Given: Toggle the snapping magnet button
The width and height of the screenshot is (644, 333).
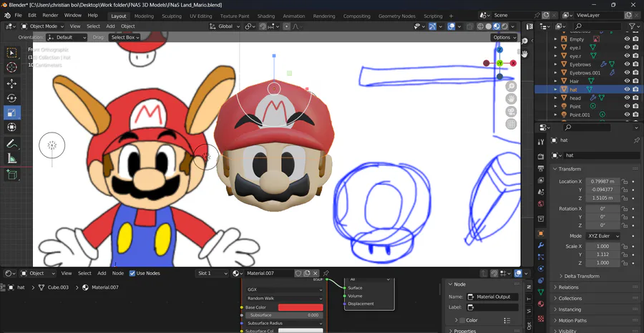Looking at the screenshot, I should point(263,26).
